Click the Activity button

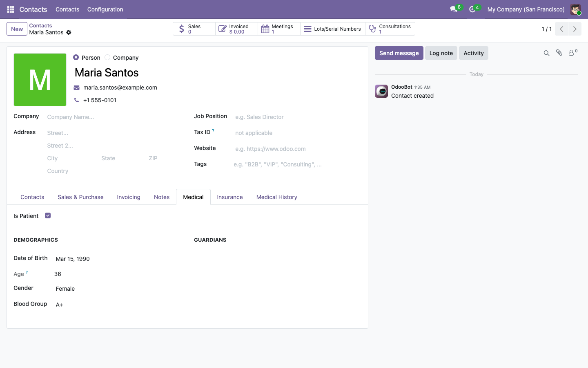(x=474, y=53)
